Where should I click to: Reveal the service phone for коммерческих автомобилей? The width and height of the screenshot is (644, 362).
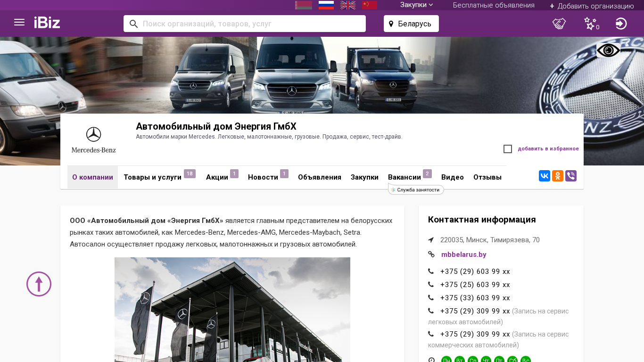pyautogui.click(x=475, y=334)
